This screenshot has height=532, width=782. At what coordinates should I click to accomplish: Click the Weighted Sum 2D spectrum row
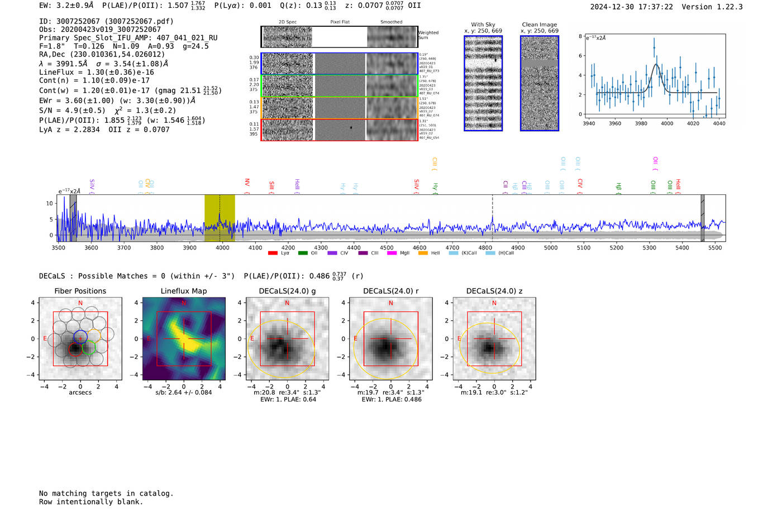coord(339,37)
